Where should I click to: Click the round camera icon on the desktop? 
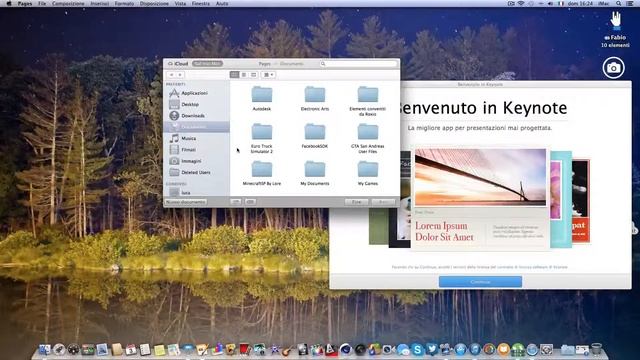(613, 68)
